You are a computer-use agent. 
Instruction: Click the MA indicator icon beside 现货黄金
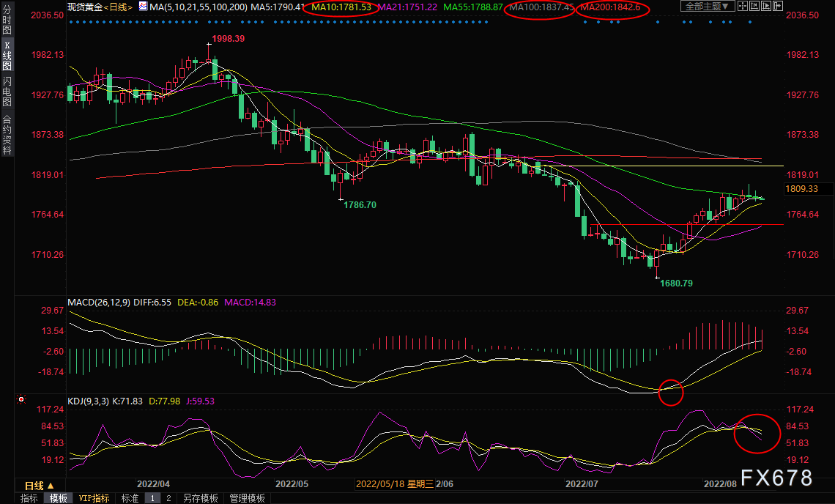coord(144,7)
